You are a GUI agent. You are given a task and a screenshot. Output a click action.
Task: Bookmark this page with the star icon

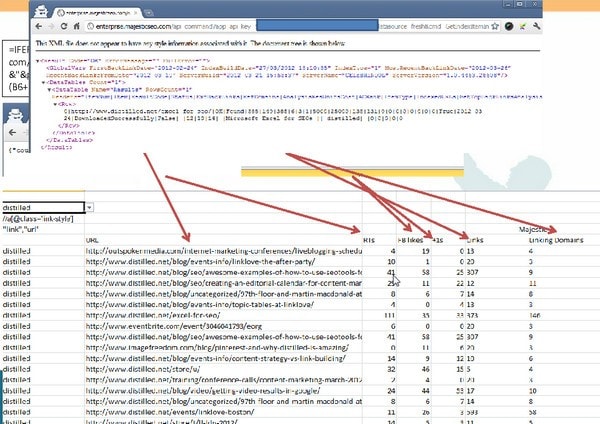pos(495,26)
